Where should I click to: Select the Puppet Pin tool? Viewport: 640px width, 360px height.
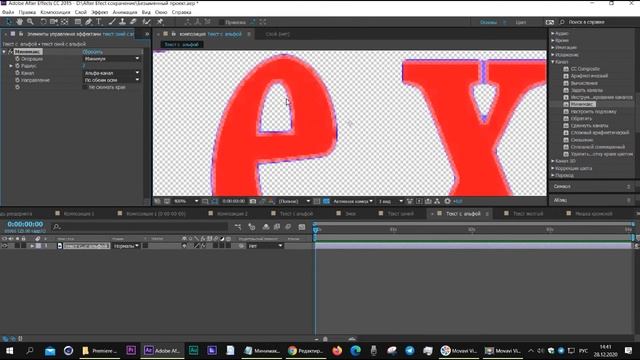pyautogui.click(x=160, y=22)
